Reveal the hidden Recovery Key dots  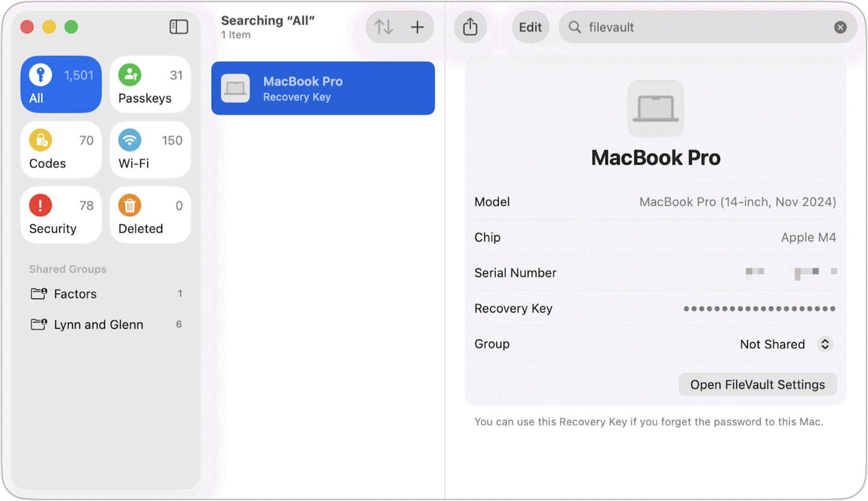click(759, 309)
